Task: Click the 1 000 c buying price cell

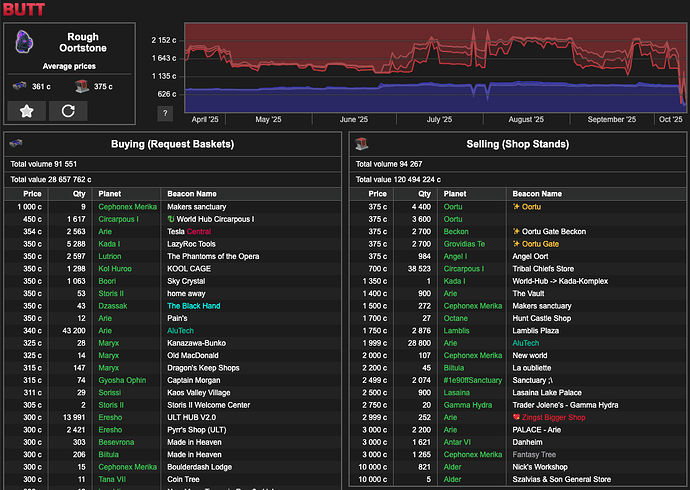Action: (x=26, y=207)
